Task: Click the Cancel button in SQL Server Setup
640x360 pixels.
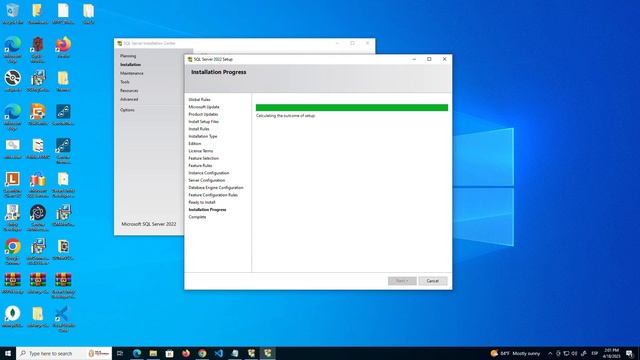Action: pos(433,281)
